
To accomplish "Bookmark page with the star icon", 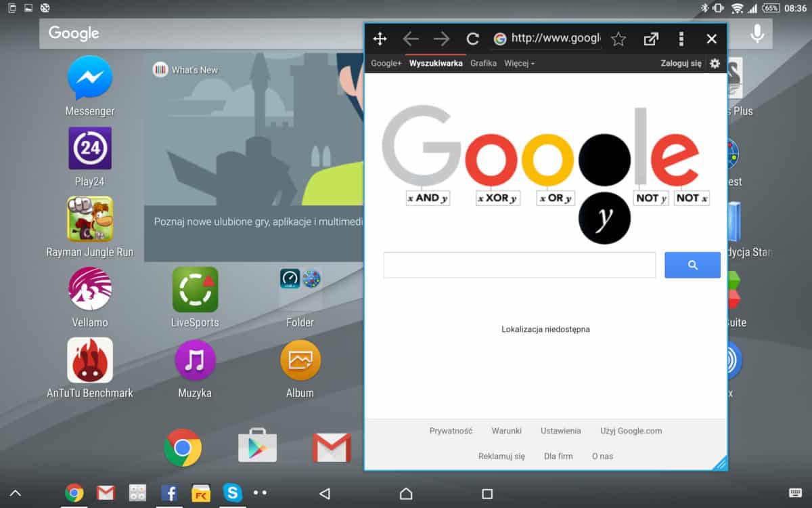I will [618, 39].
